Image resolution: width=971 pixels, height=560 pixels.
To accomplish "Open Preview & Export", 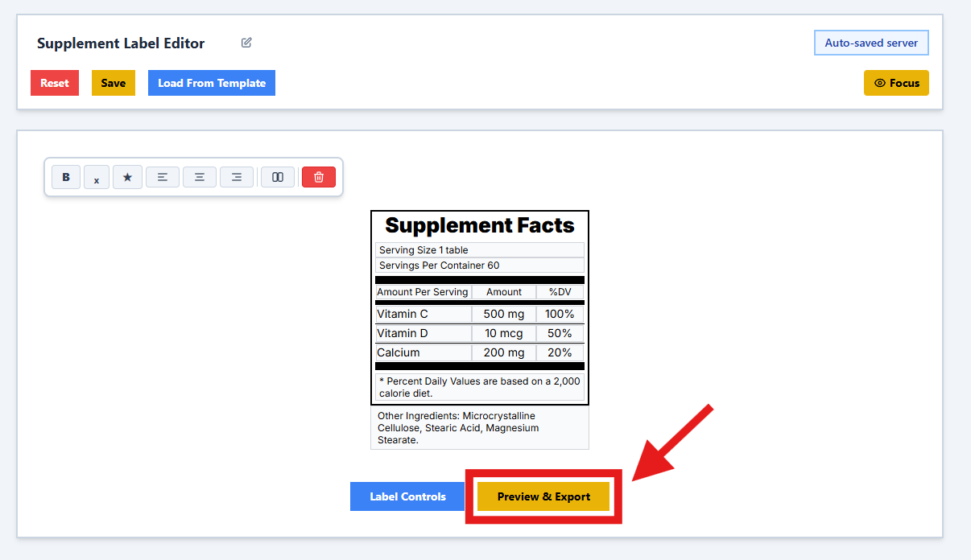I will coord(543,496).
